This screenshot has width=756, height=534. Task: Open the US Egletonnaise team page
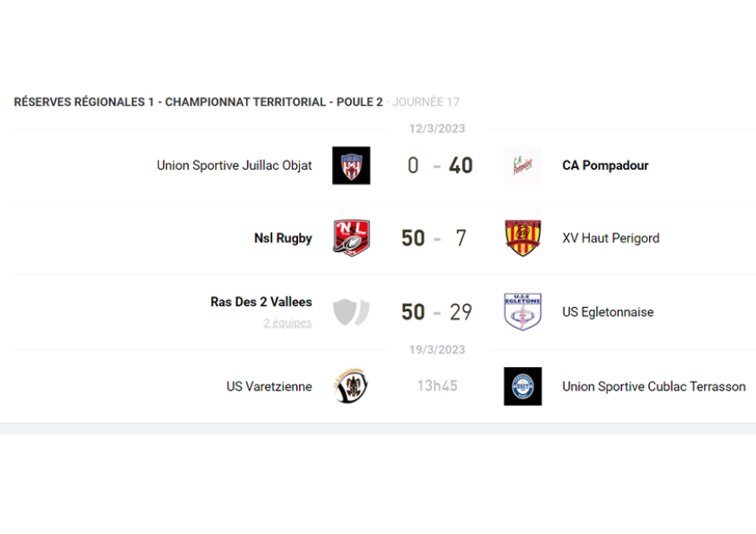(x=607, y=312)
